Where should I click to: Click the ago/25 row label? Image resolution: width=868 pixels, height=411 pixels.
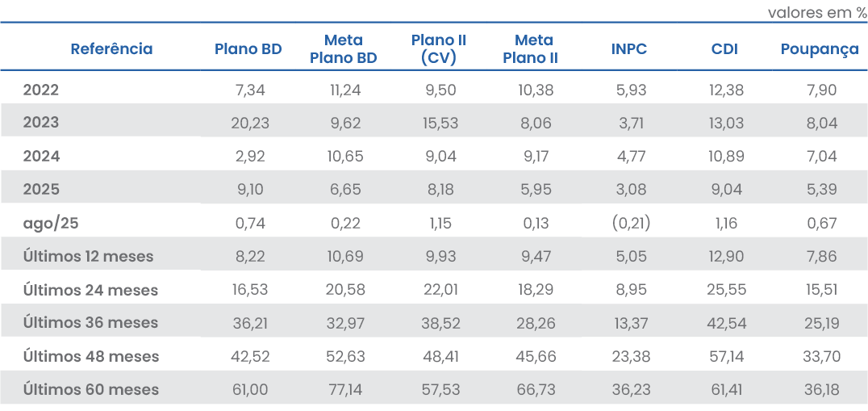(x=51, y=224)
